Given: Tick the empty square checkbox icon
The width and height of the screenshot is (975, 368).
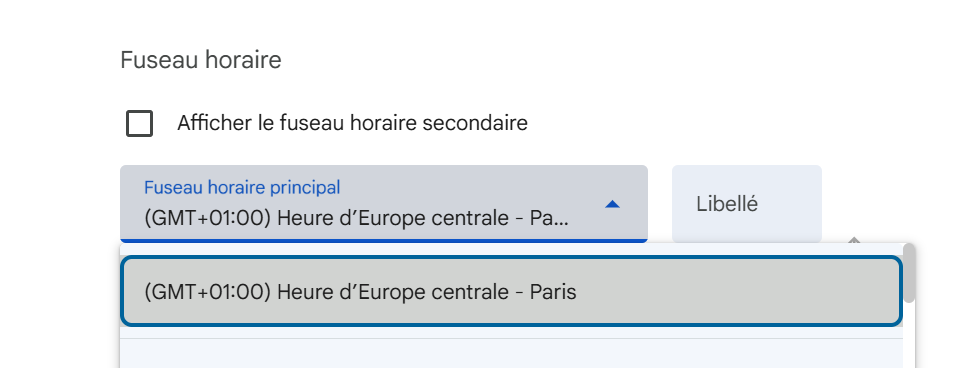Looking at the screenshot, I should [139, 123].
